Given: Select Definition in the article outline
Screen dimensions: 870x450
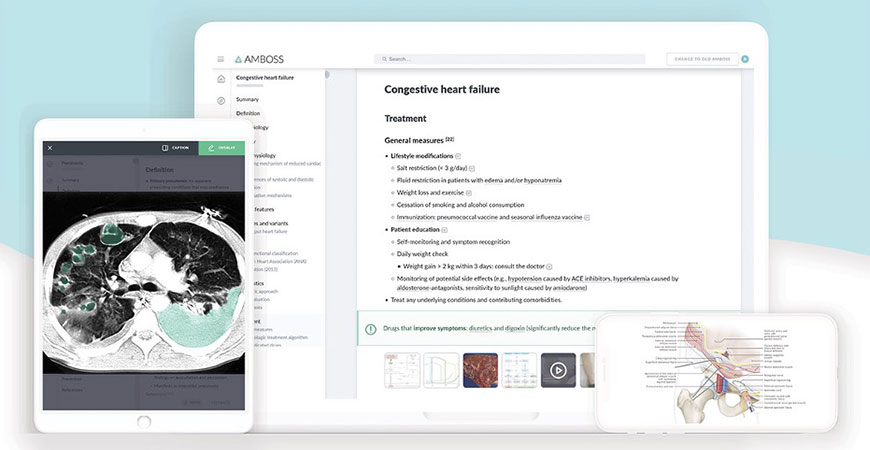Looking at the screenshot, I should [x=248, y=113].
